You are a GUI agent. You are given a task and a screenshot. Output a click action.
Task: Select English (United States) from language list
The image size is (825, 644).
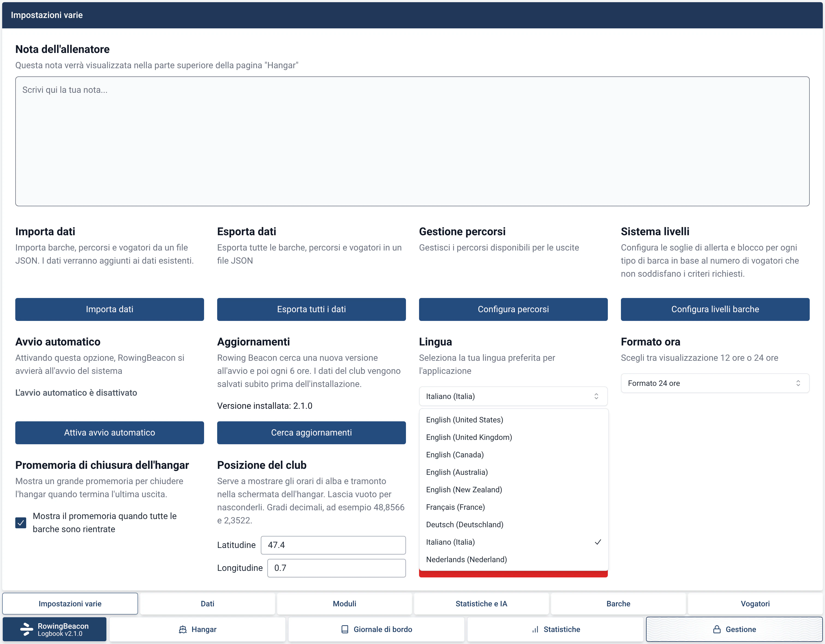pos(513,420)
